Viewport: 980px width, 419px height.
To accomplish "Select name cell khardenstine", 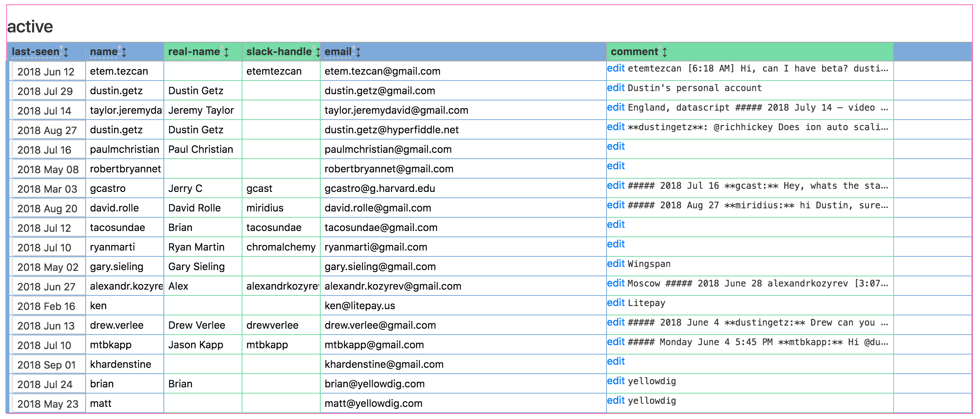I will coord(125,364).
